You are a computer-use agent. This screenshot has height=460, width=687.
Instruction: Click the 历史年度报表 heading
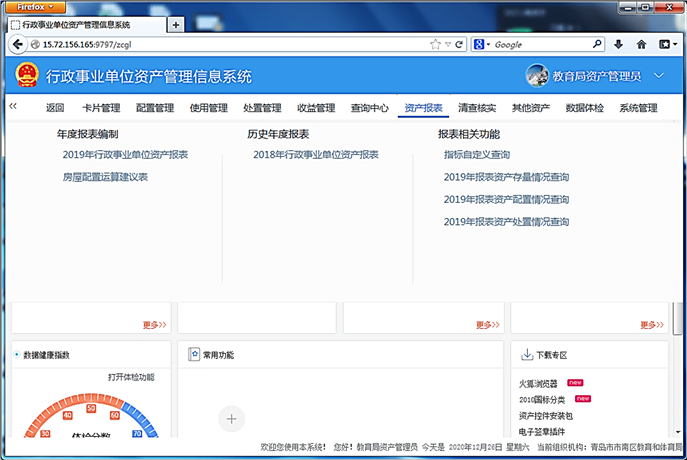coord(278,134)
